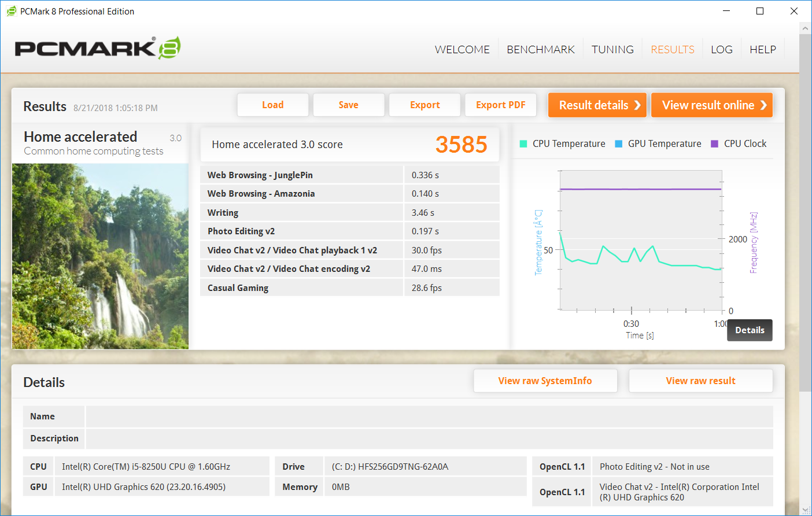
Task: Click the Export button
Action: [x=425, y=105]
